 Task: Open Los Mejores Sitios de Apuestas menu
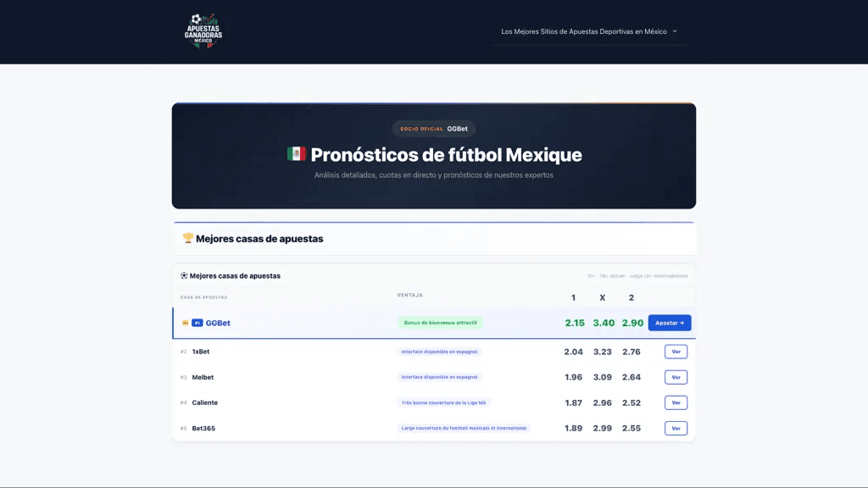[583, 31]
